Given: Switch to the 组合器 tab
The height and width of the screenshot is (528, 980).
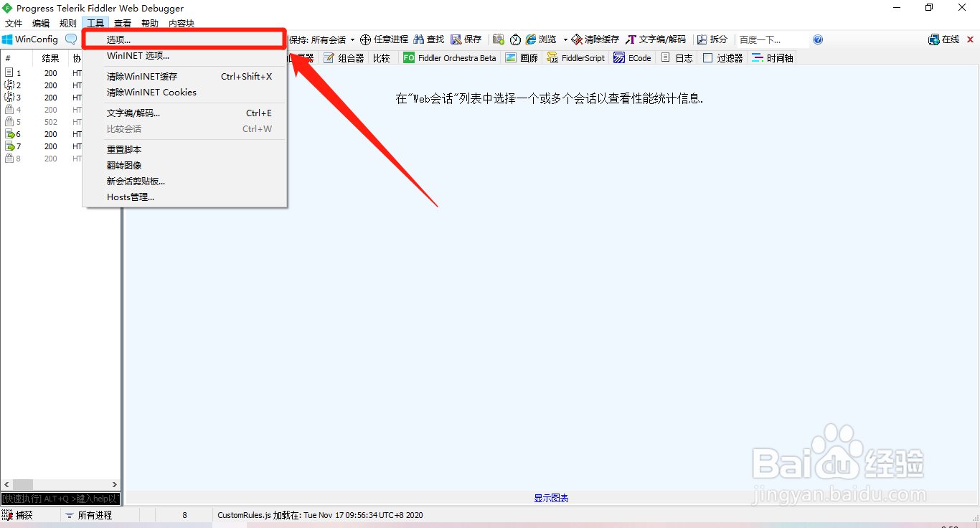Looking at the screenshot, I should (x=344, y=58).
